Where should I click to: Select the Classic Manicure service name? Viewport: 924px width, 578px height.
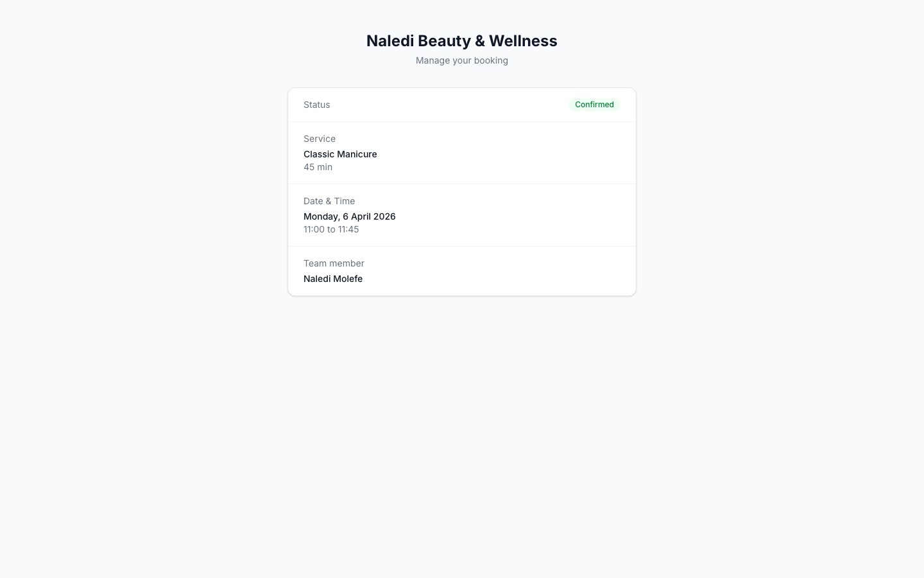[x=340, y=154]
